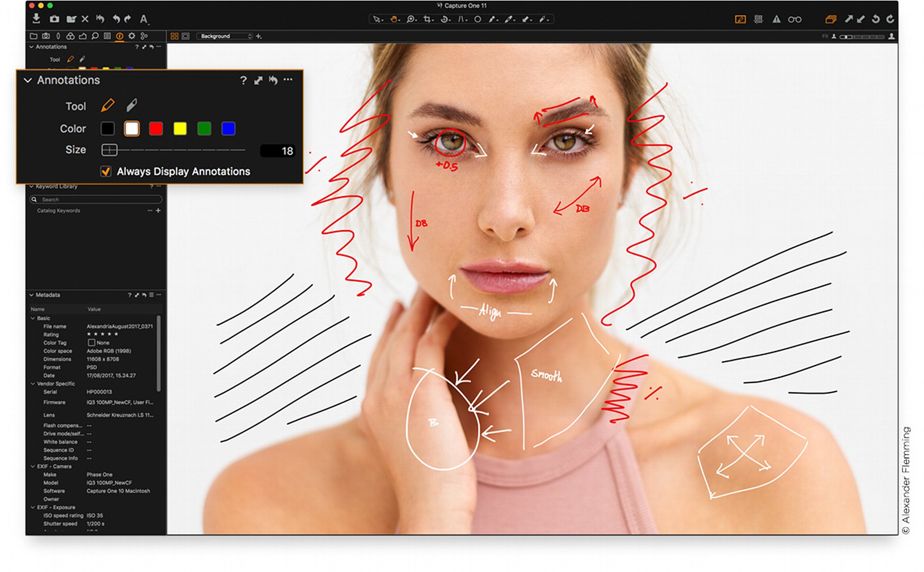Pick the red annotation color swatch
This screenshot has height=572, width=924.
[156, 129]
